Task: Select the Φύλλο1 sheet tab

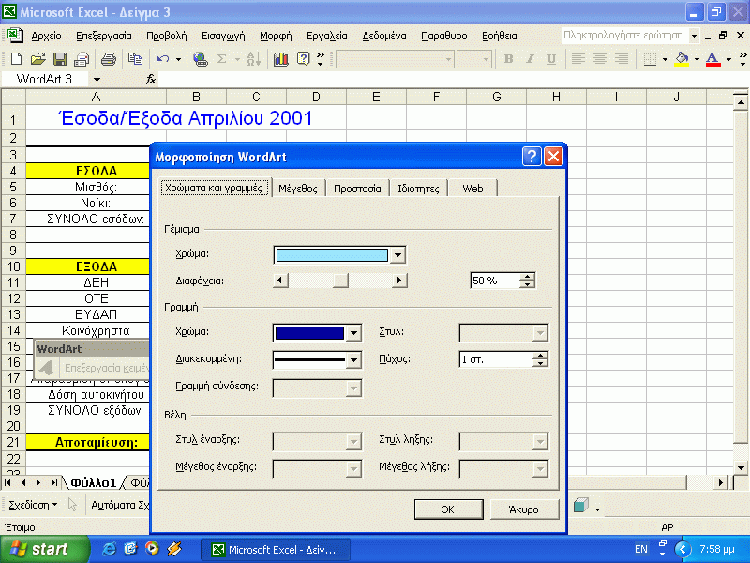Action: pos(93,483)
